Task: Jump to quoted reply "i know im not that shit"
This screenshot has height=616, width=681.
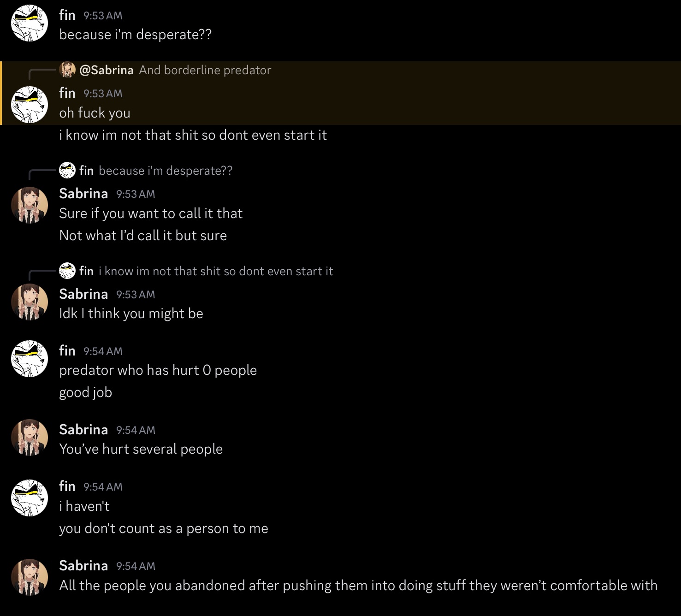Action: 215,271
